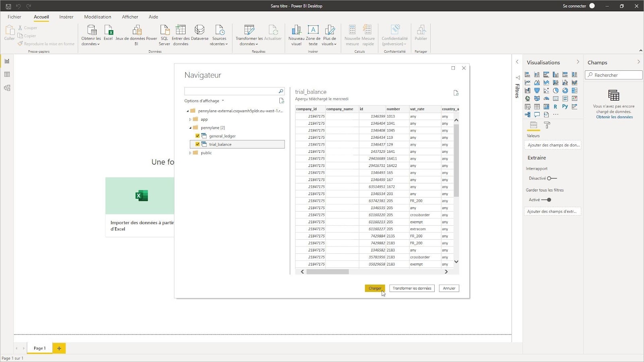
Task: Select the Page 1 report tab
Action: click(39, 348)
